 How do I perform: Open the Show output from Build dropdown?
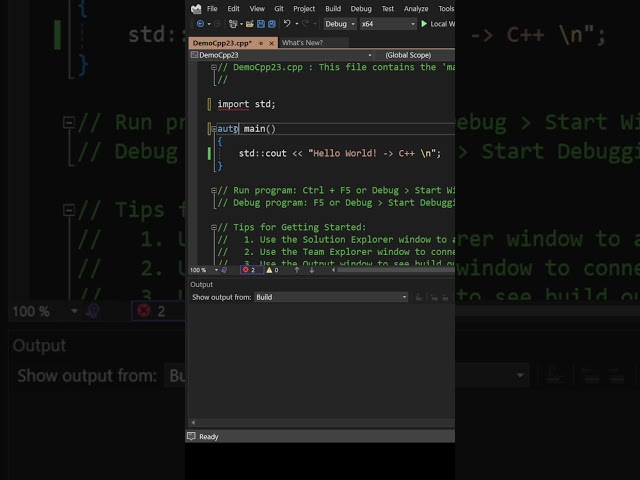point(331,297)
